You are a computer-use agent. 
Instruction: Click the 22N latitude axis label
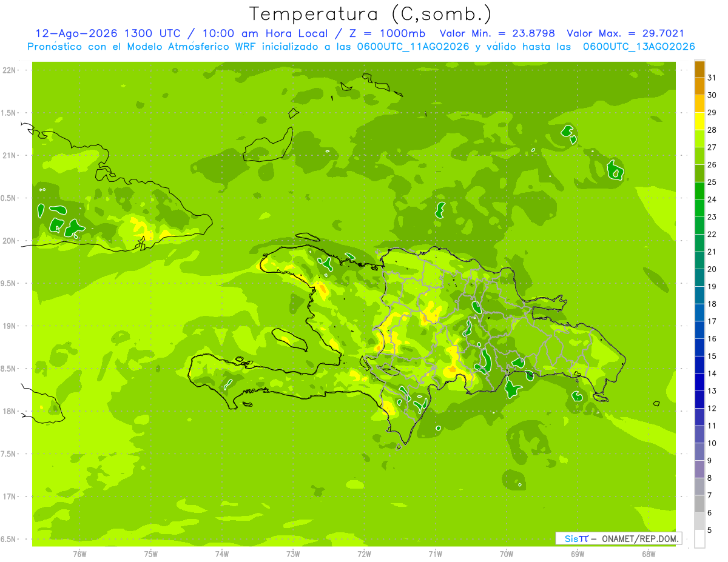pyautogui.click(x=9, y=70)
